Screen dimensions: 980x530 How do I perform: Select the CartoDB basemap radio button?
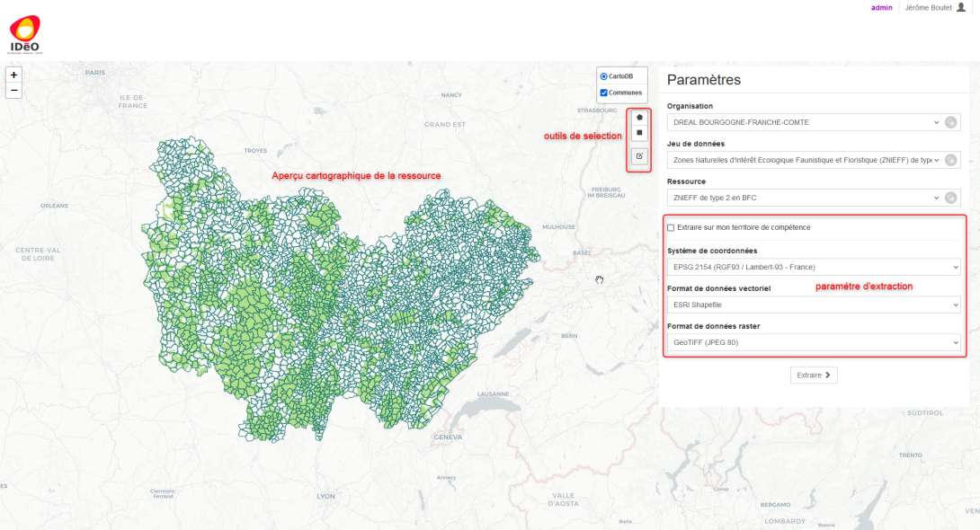click(604, 77)
